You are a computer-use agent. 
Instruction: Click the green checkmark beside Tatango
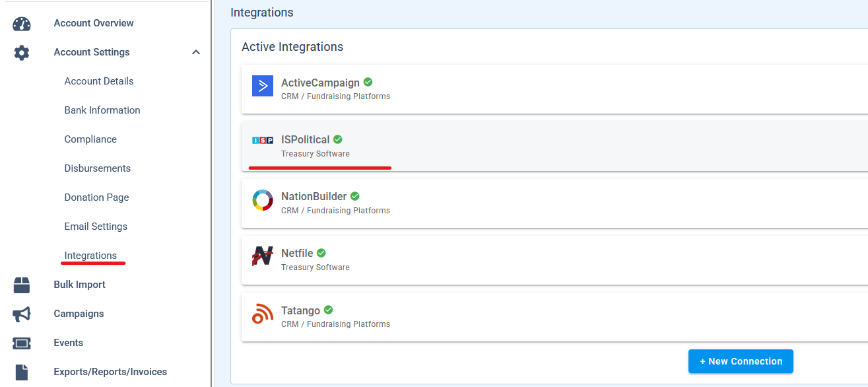coord(328,310)
